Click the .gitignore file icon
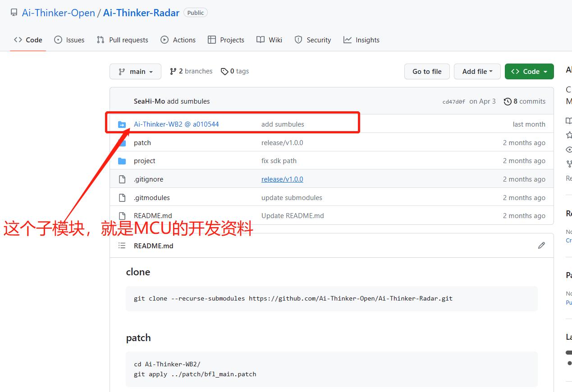This screenshot has height=392, width=572. click(x=122, y=179)
